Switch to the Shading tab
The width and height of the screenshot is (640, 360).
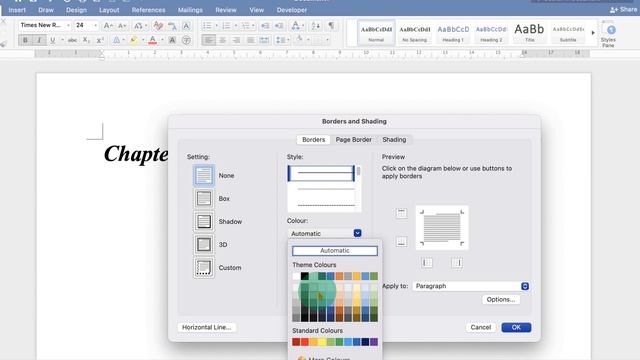click(x=394, y=140)
